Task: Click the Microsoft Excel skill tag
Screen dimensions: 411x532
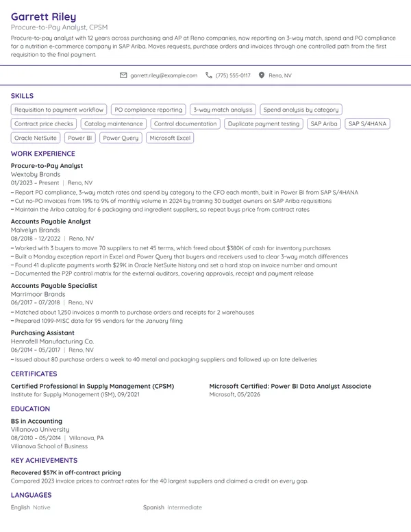Action: 170,138
